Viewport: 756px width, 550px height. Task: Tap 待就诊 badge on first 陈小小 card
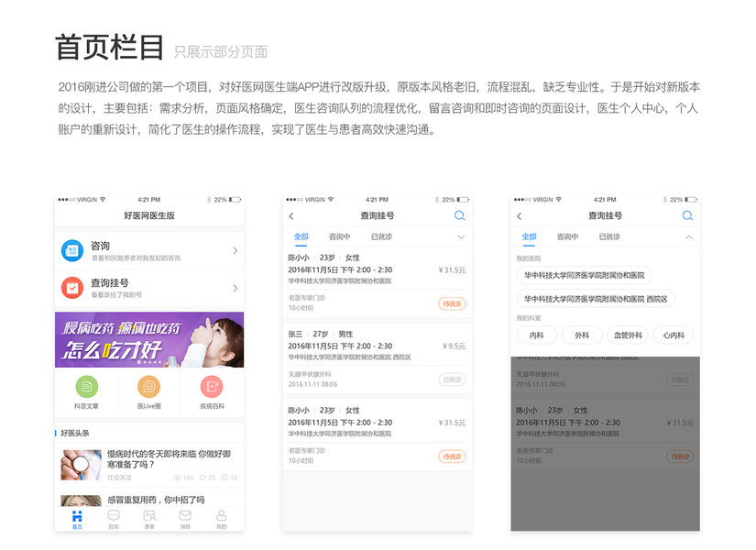click(453, 303)
